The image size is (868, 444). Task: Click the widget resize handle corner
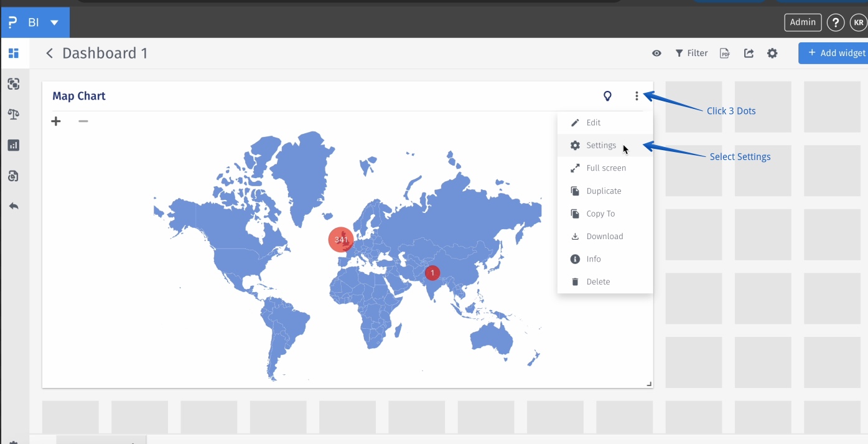[649, 384]
